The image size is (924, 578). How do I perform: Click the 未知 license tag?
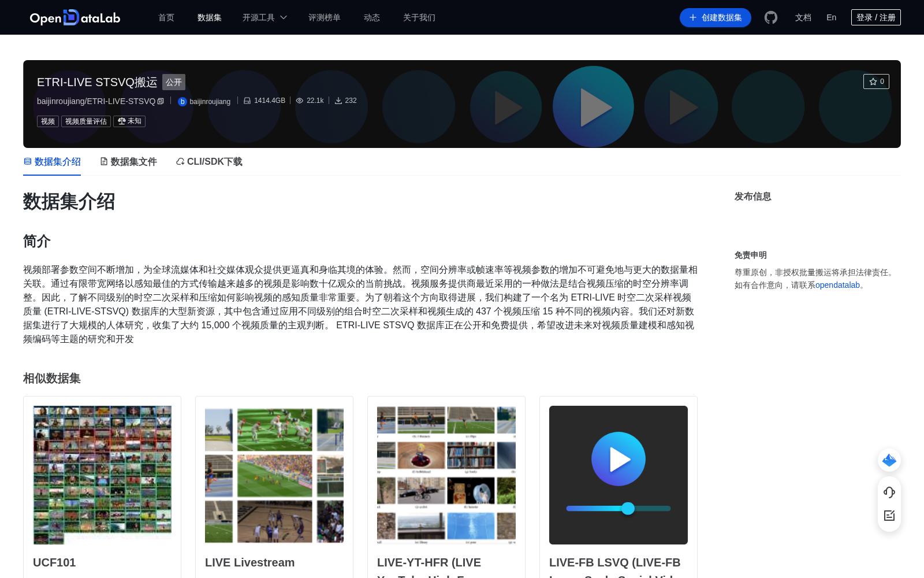coord(129,121)
